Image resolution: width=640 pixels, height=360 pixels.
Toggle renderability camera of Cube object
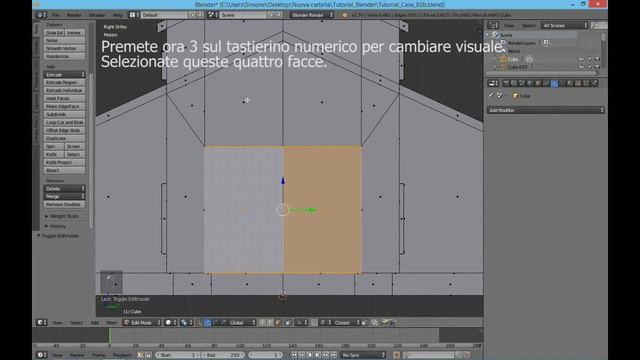(597, 59)
